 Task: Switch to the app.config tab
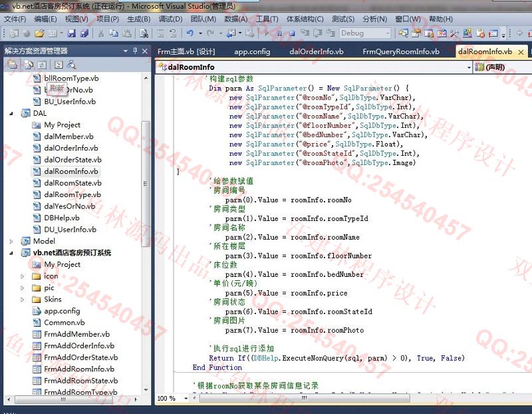pos(252,52)
